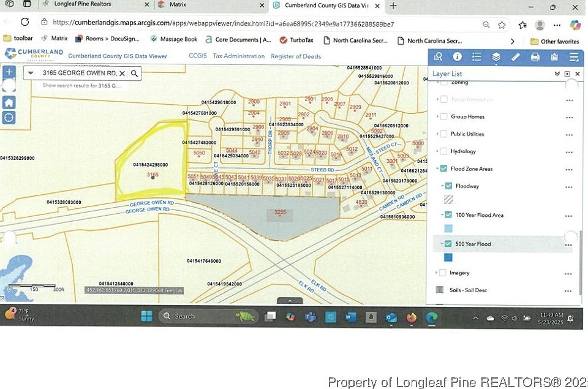Uncheck the Flood Zone Areas layer
Screen dimensions: 588x389
point(443,168)
